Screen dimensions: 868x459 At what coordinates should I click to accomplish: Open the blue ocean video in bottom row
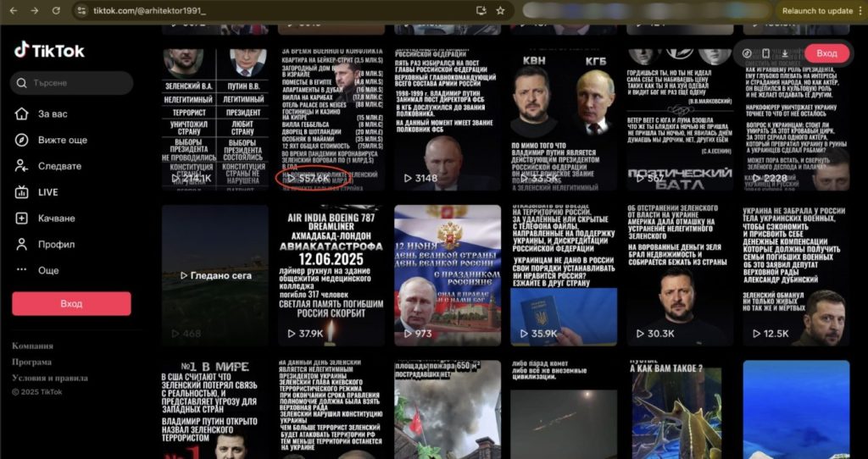point(796,410)
